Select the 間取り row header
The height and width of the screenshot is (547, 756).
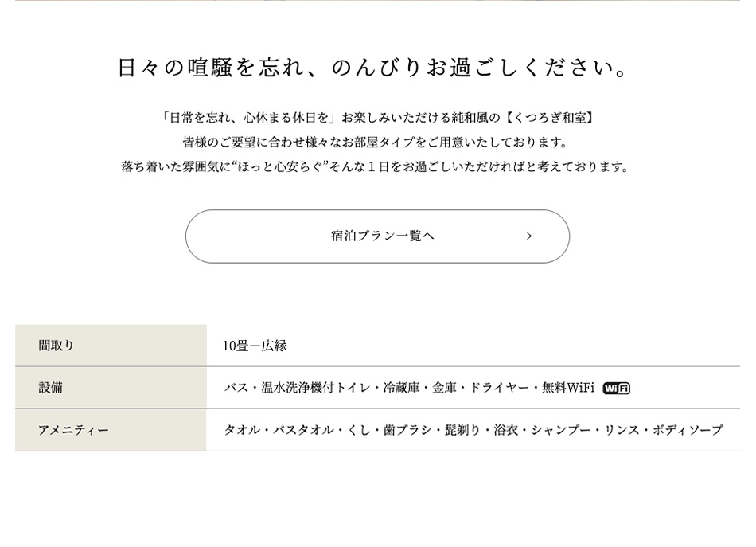coord(111,346)
